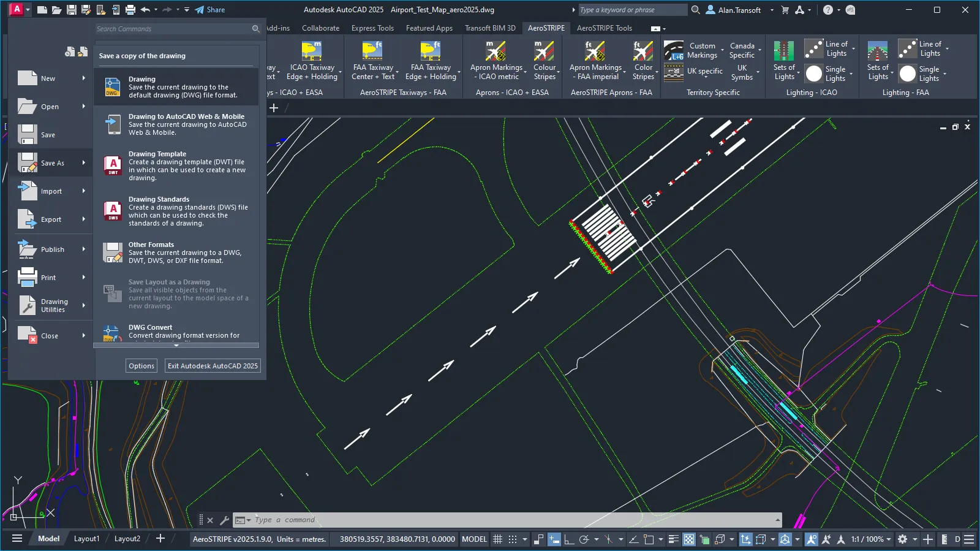
Task: Select Colour Stripes ICAO tool
Action: click(x=545, y=61)
